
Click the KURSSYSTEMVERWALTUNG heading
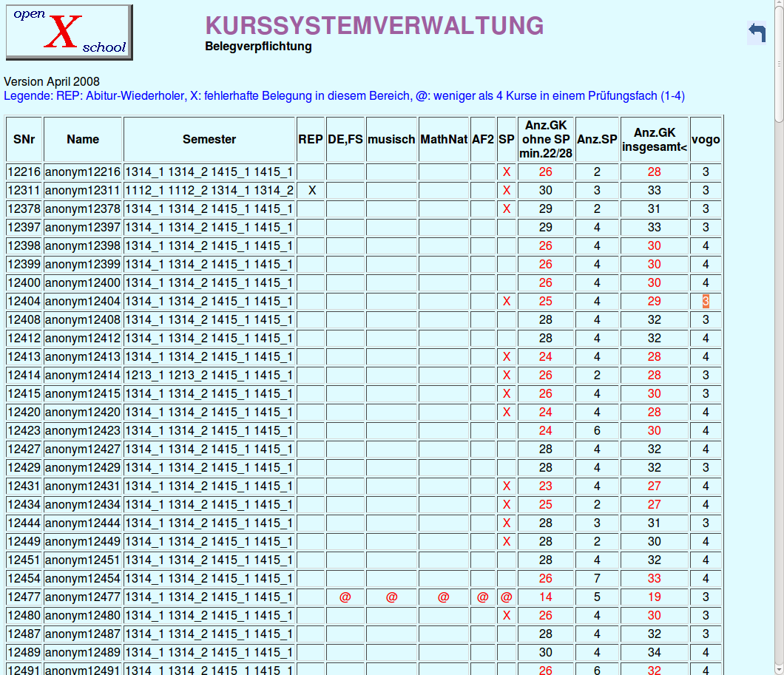click(374, 25)
